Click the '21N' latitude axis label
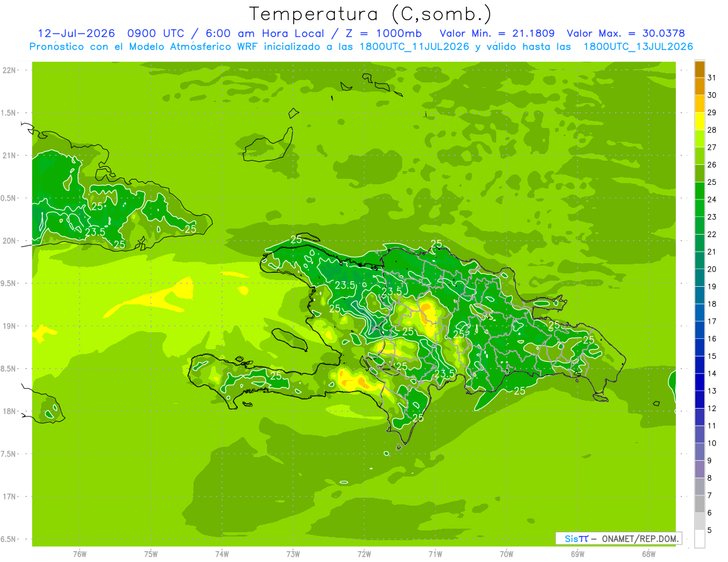The image size is (728, 562). coord(10,155)
